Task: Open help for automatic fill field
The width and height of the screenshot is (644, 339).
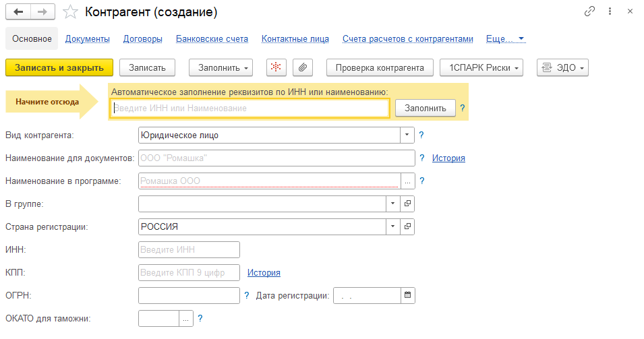Action: tap(463, 108)
